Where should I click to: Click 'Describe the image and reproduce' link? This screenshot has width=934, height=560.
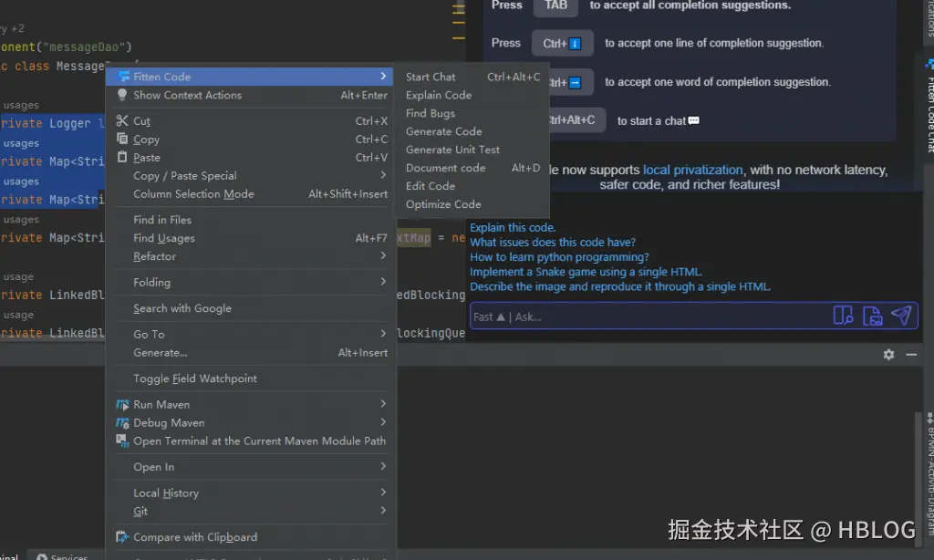(620, 286)
